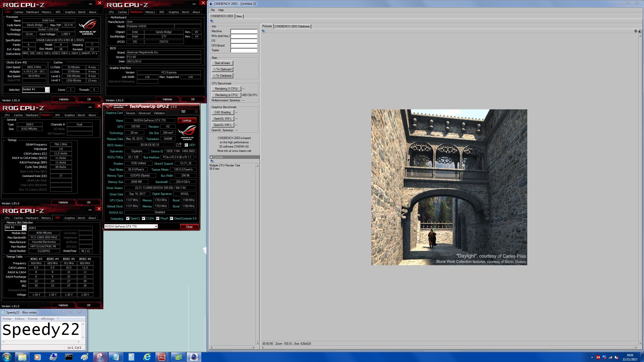Open the Socket #1 selection dropdown
This screenshot has width=644, height=362.
click(x=47, y=90)
